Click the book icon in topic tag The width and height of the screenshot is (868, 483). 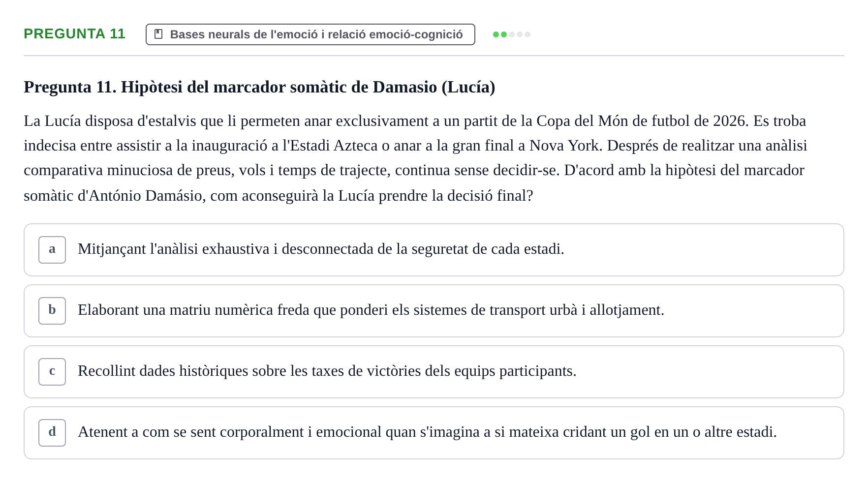[x=158, y=34]
